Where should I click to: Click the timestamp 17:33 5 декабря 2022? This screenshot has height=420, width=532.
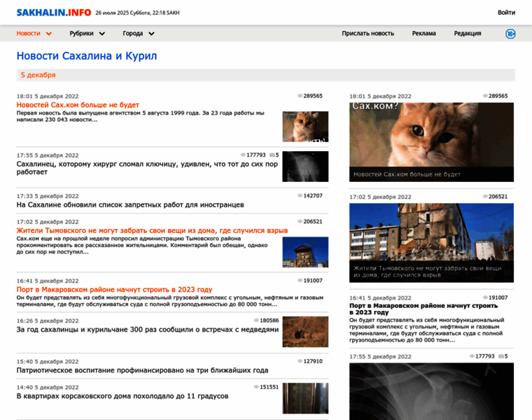click(48, 196)
